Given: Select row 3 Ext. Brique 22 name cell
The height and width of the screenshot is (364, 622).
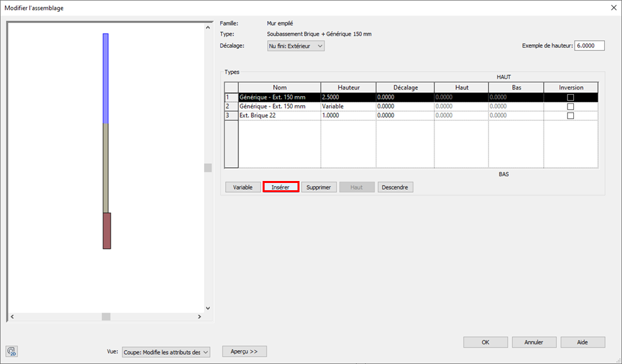Looking at the screenshot, I should [279, 116].
